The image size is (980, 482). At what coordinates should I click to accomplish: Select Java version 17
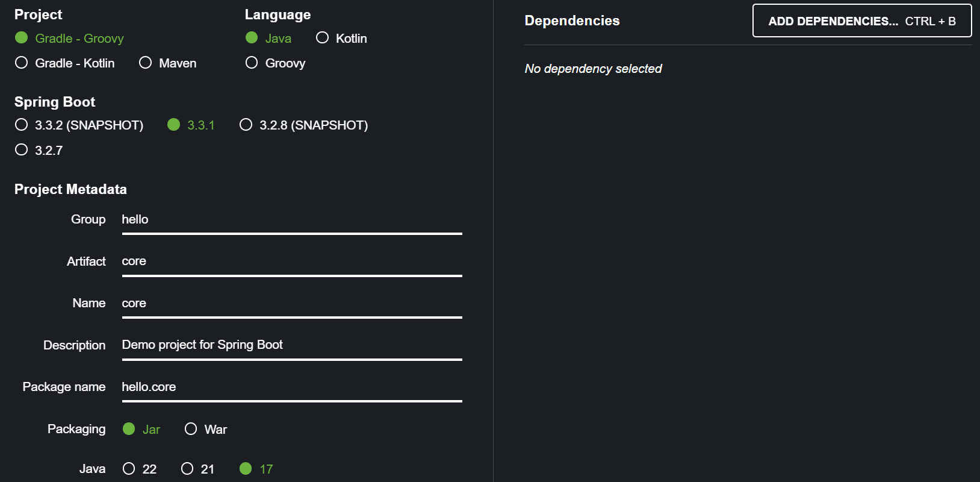246,469
